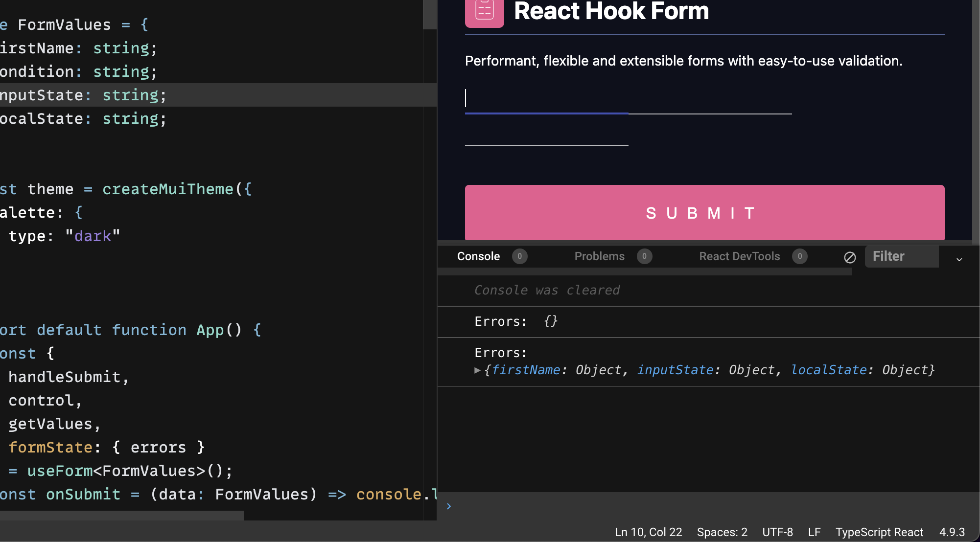Click the editor horizontal scrollbar

pos(121,515)
